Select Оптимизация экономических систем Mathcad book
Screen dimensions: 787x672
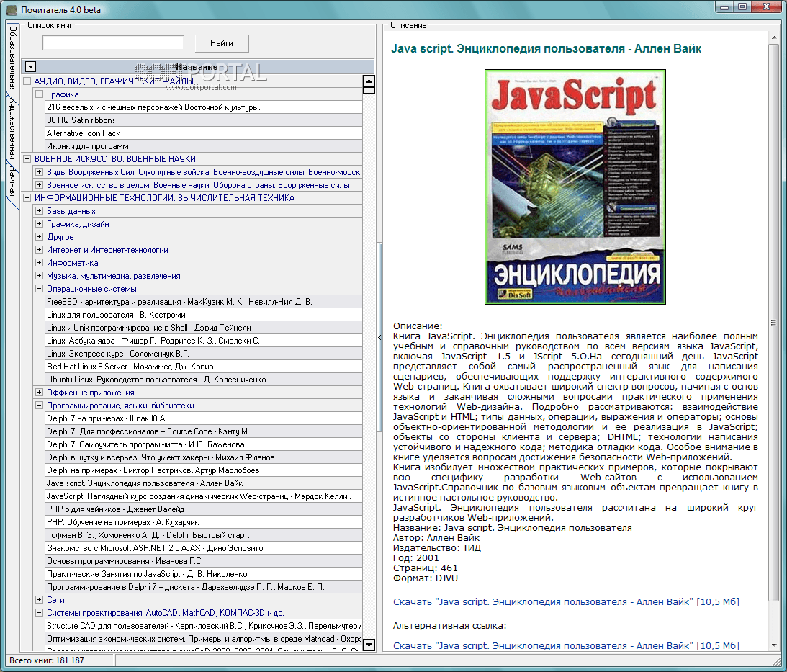pos(204,639)
